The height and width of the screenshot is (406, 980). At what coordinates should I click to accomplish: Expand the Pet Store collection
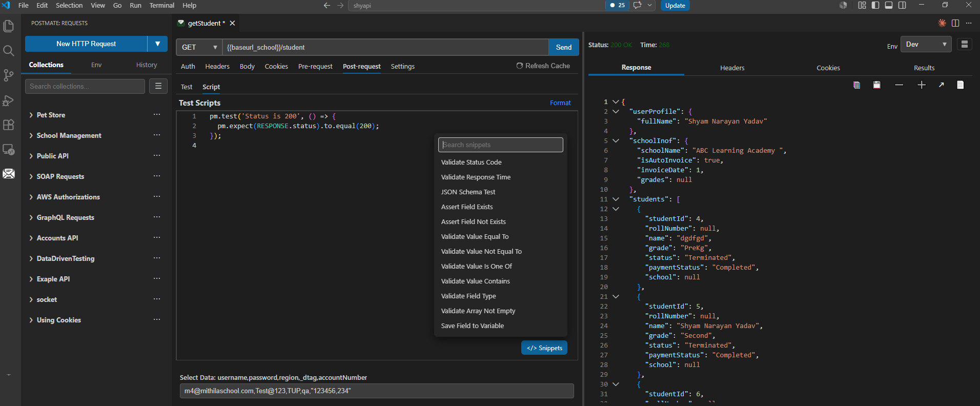tap(31, 115)
